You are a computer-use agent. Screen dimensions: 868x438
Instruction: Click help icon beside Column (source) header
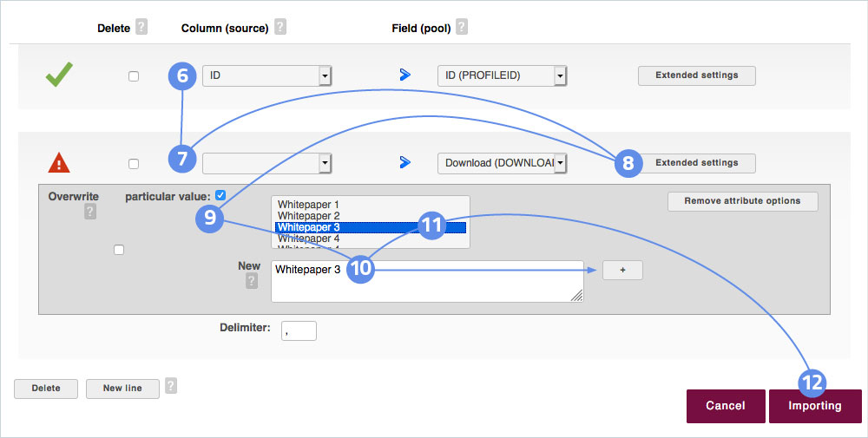click(280, 28)
